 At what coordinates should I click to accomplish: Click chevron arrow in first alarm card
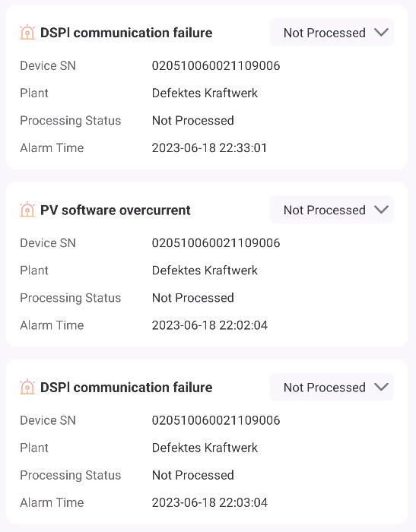point(381,33)
